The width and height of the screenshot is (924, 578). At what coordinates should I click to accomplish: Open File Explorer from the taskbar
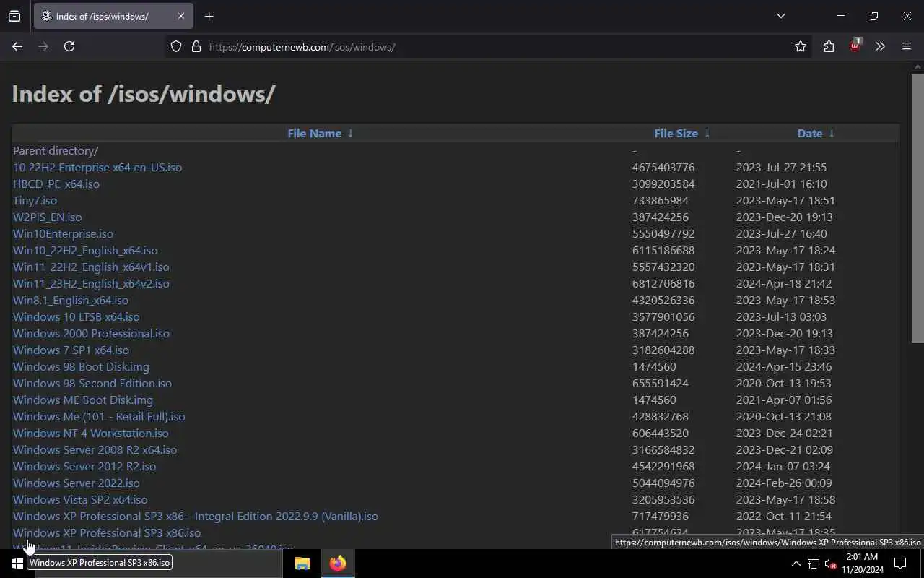[302, 564]
